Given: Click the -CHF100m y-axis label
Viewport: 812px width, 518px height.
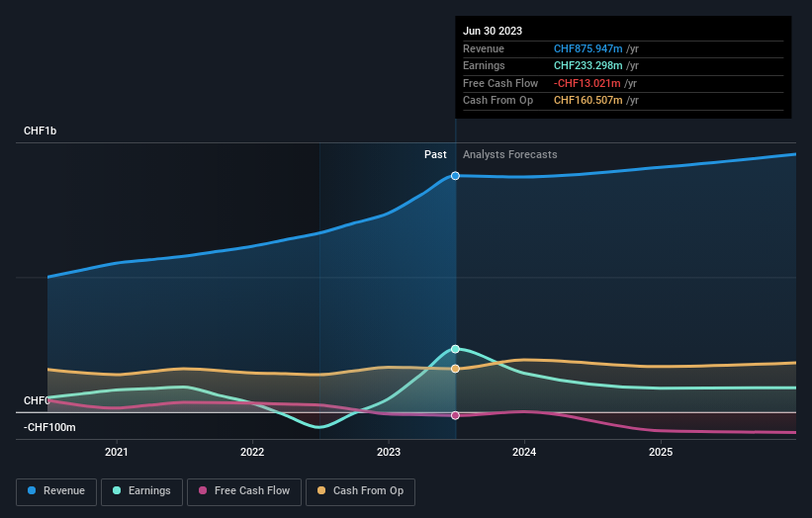Looking at the screenshot, I should pyautogui.click(x=49, y=427).
